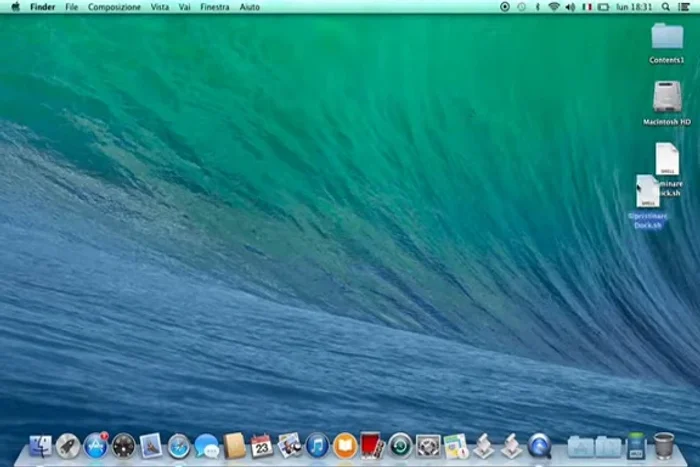Select the Macintosh HD drive icon

coord(667,98)
